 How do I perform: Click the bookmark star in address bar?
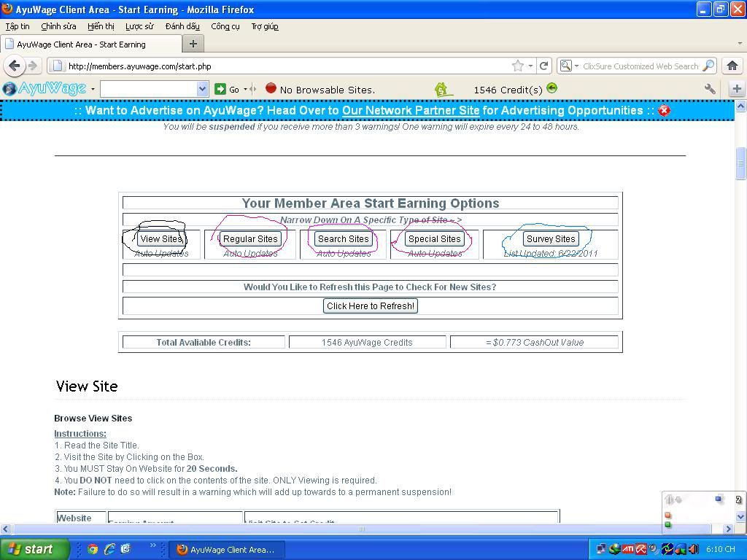[x=517, y=66]
